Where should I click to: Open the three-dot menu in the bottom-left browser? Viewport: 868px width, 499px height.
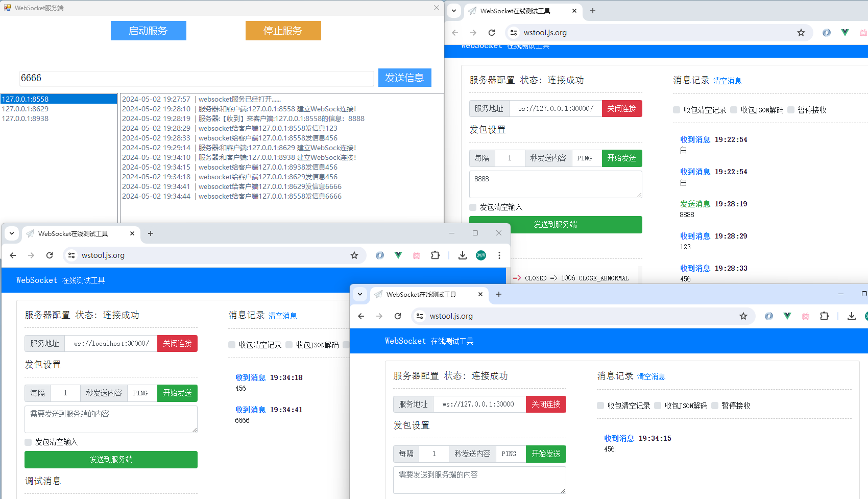pyautogui.click(x=499, y=255)
